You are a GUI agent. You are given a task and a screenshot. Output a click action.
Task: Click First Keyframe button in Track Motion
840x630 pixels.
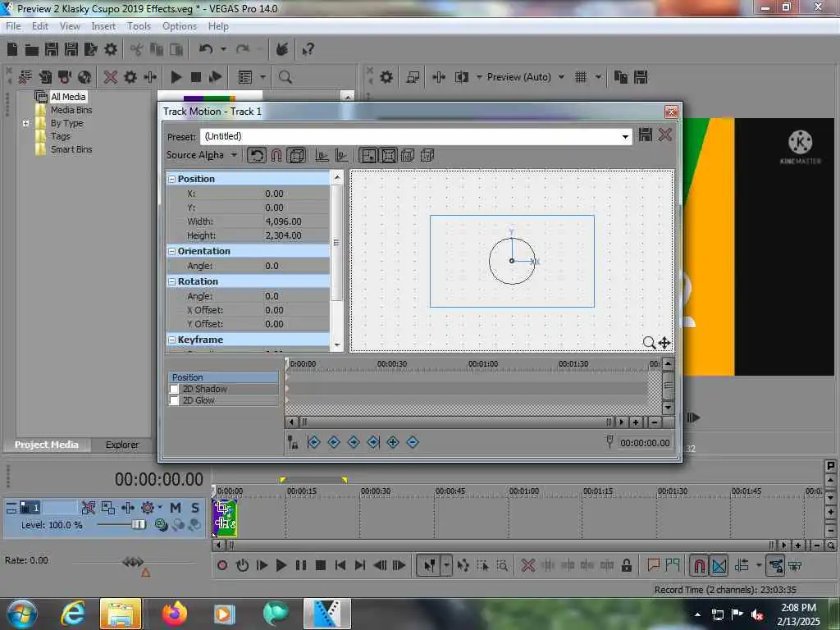coord(314,442)
